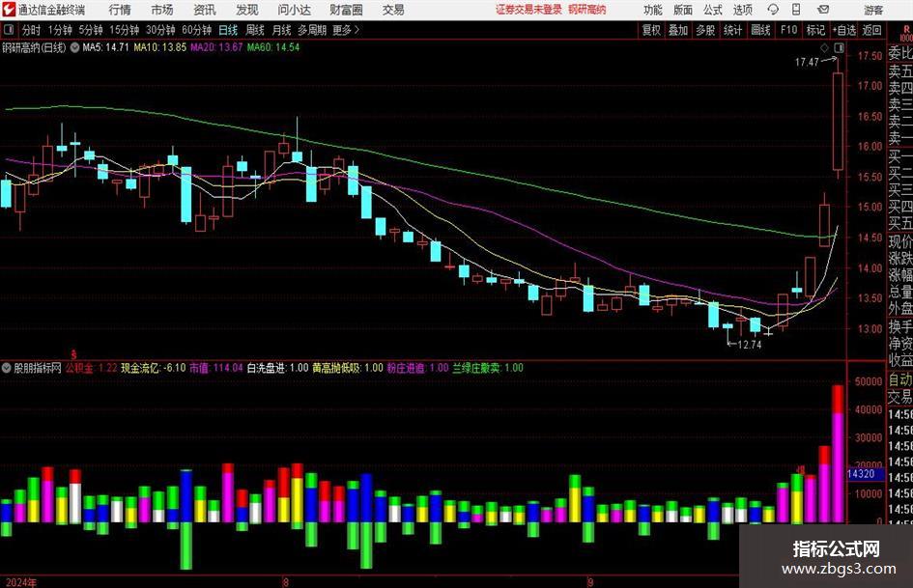Open the 问小达 menu
Image resolution: width=913 pixels, height=588 pixels.
[294, 10]
